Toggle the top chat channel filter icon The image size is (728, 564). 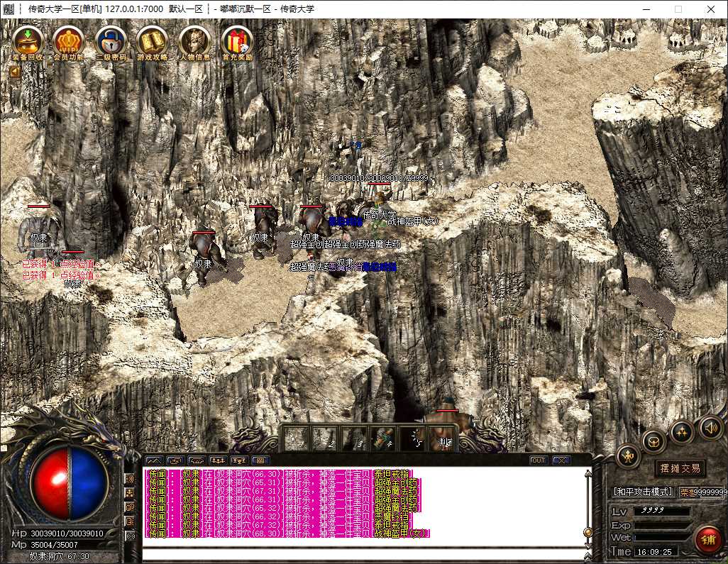(x=130, y=479)
